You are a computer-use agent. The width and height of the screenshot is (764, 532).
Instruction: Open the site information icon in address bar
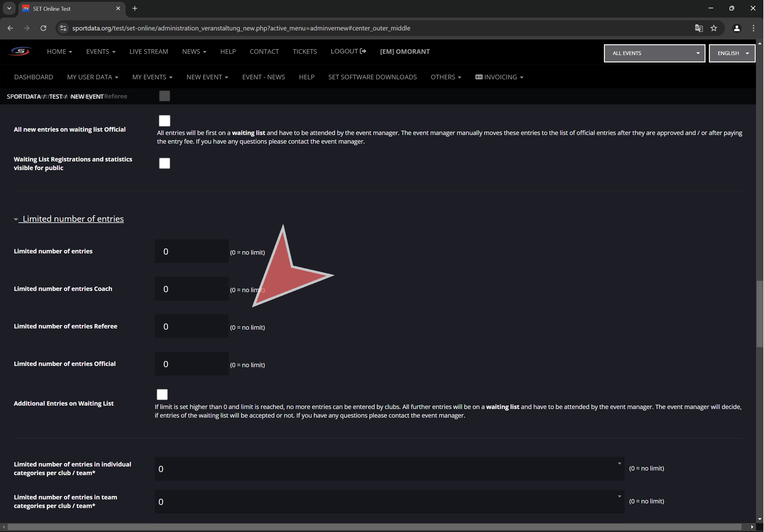click(x=63, y=28)
